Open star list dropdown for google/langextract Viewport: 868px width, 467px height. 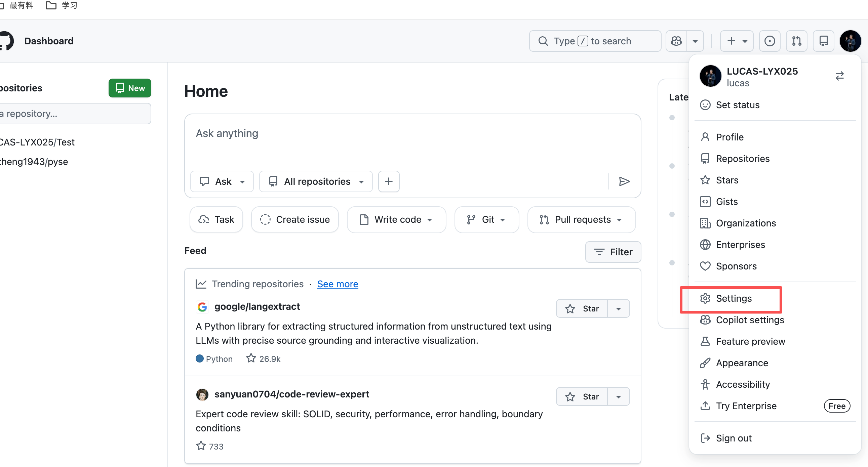click(618, 308)
